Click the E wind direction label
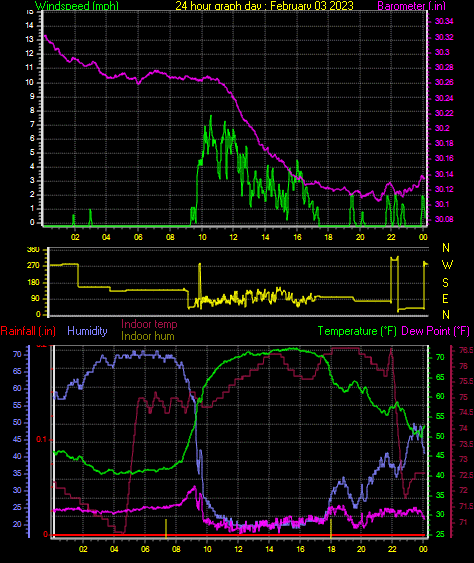The image size is (474, 563). [x=445, y=299]
